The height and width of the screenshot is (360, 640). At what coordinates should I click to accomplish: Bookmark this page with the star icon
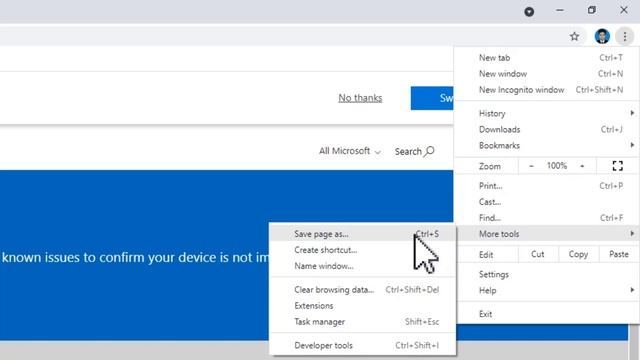574,36
